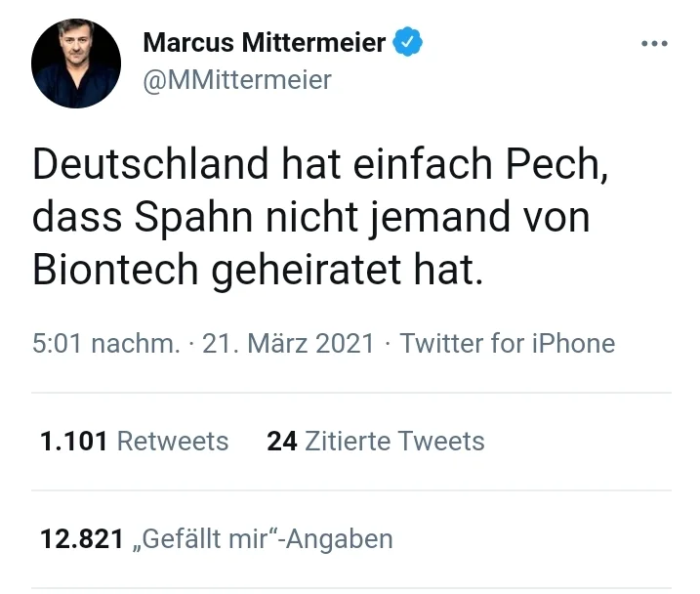Click the 5:01 nachm. timestamp

point(106,343)
